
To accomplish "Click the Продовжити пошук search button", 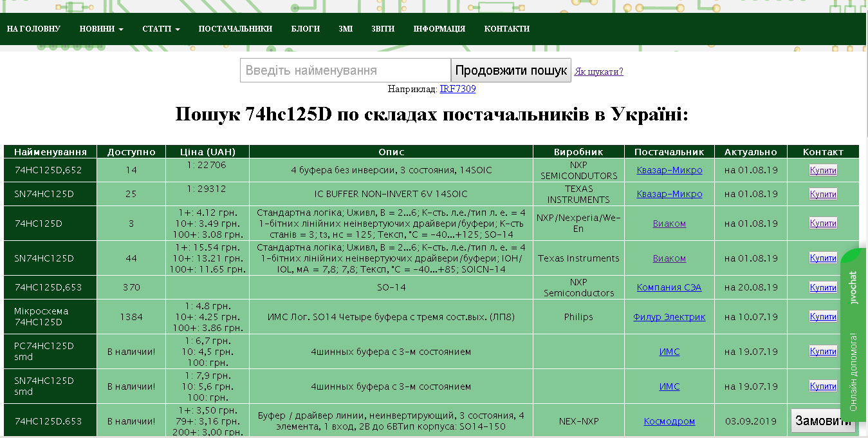I will [511, 70].
